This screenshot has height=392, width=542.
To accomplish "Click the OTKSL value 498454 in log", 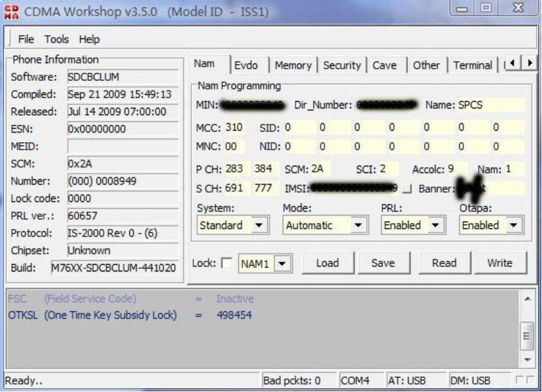I will pos(234,315).
